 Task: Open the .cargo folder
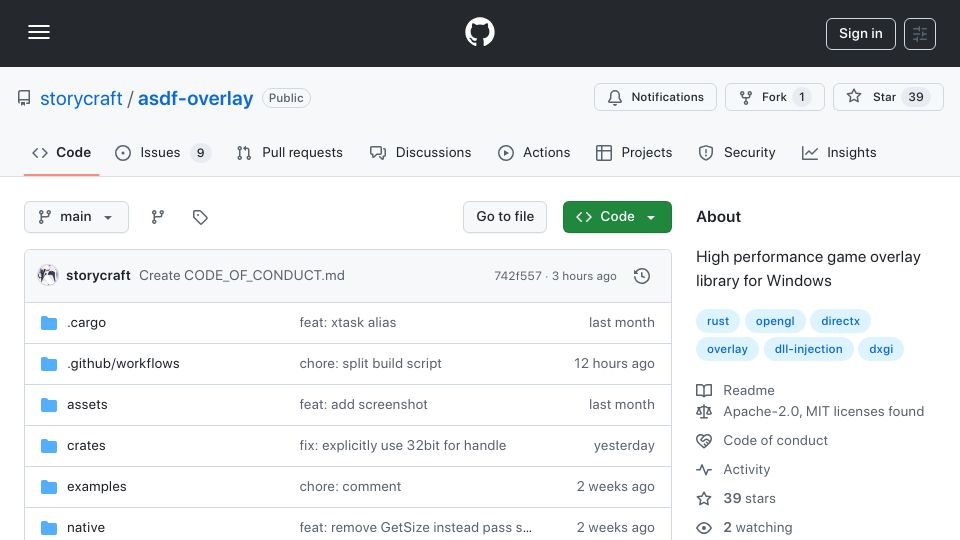(86, 323)
